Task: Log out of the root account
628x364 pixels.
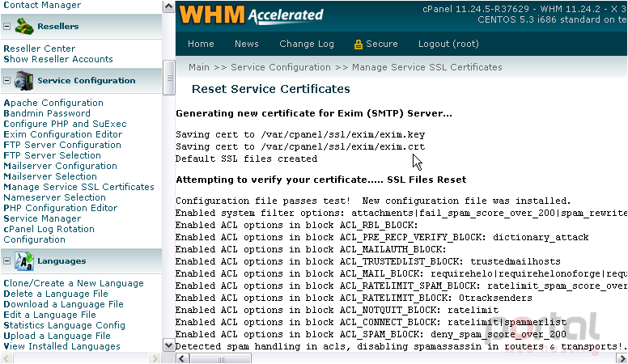Action: point(448,44)
